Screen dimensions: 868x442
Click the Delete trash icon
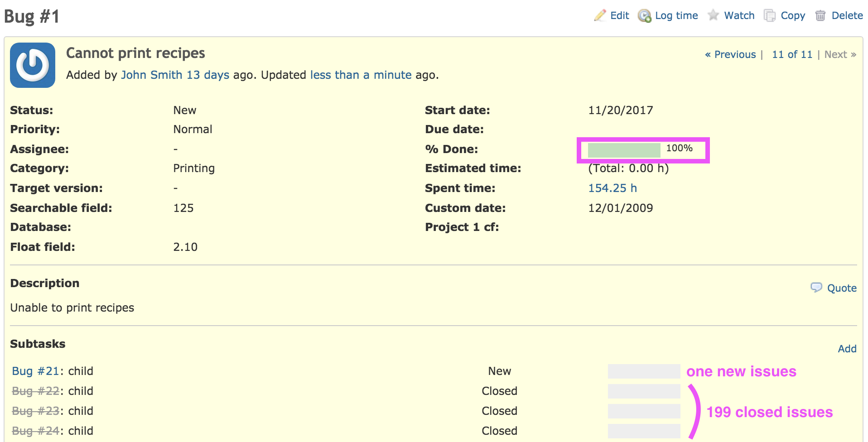point(820,16)
